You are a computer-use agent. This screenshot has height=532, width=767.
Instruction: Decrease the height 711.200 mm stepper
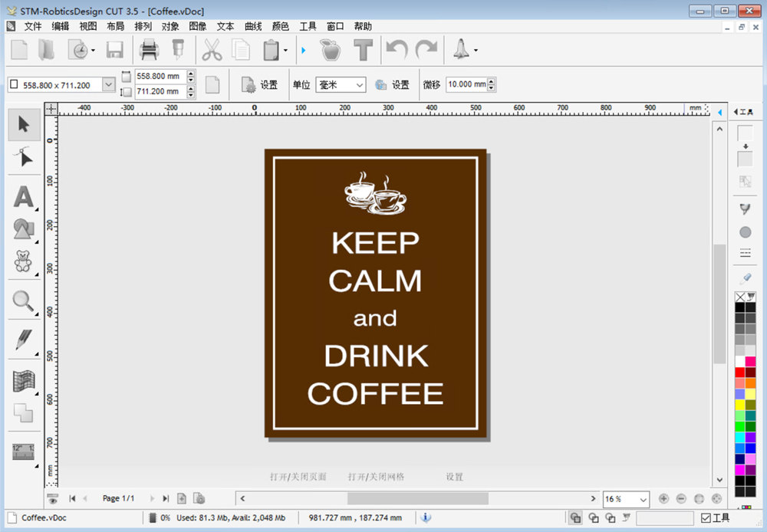tap(191, 94)
